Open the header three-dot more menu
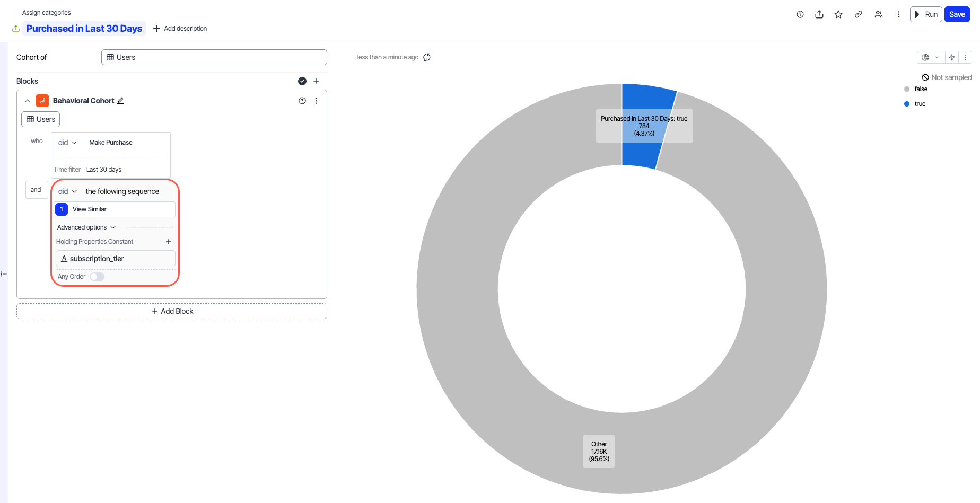This screenshot has height=503, width=980. 898,14
